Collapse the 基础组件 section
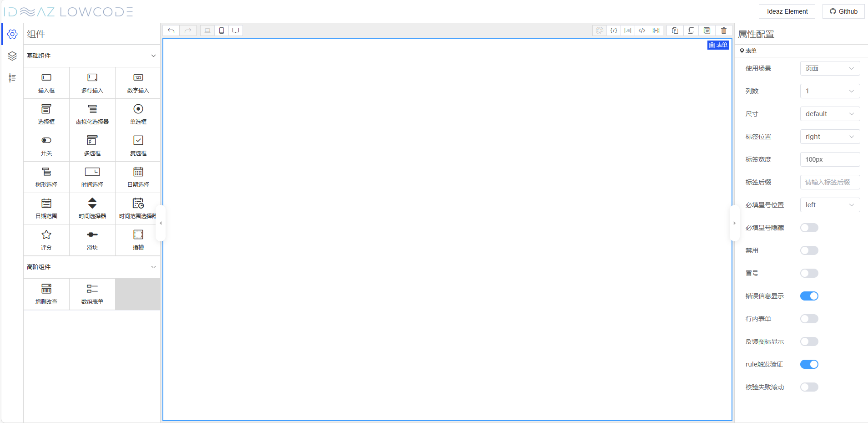Viewport: 868px width, 423px height. point(153,56)
